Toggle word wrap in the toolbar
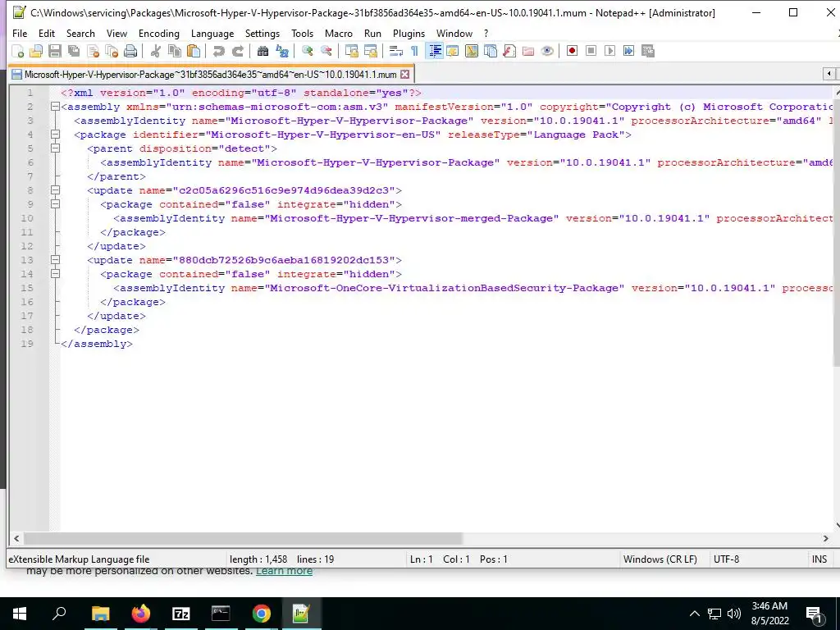 [x=396, y=51]
